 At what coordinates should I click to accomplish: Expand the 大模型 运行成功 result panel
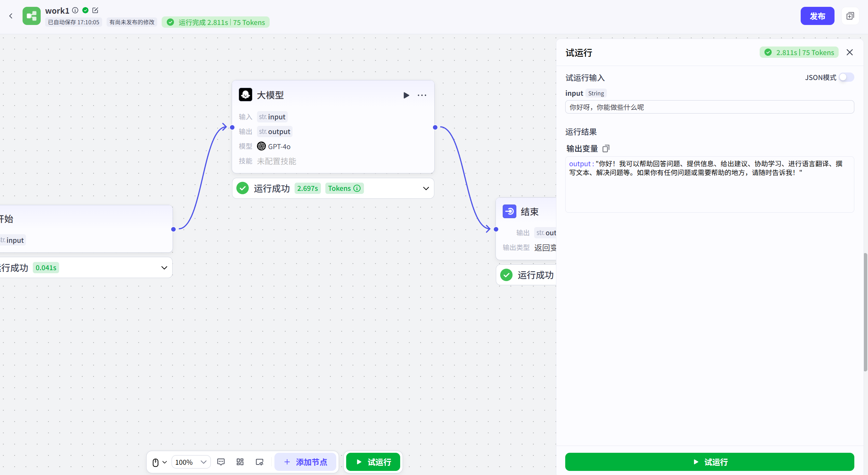coord(426,188)
